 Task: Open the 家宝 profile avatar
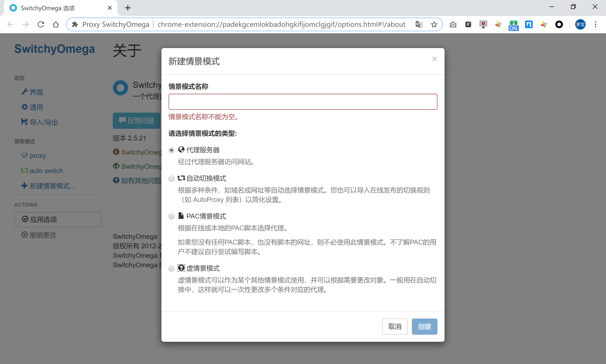580,24
